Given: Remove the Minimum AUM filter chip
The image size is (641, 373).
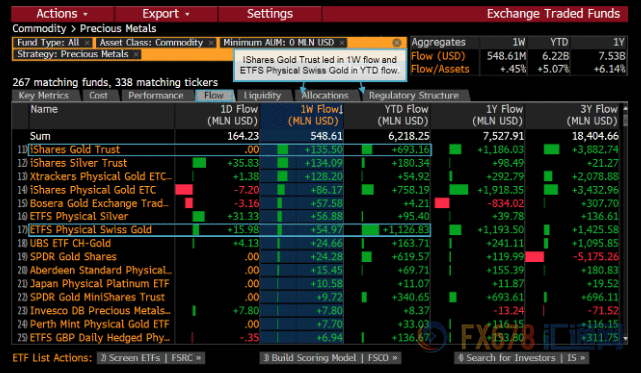Looking at the screenshot, I should point(342,43).
